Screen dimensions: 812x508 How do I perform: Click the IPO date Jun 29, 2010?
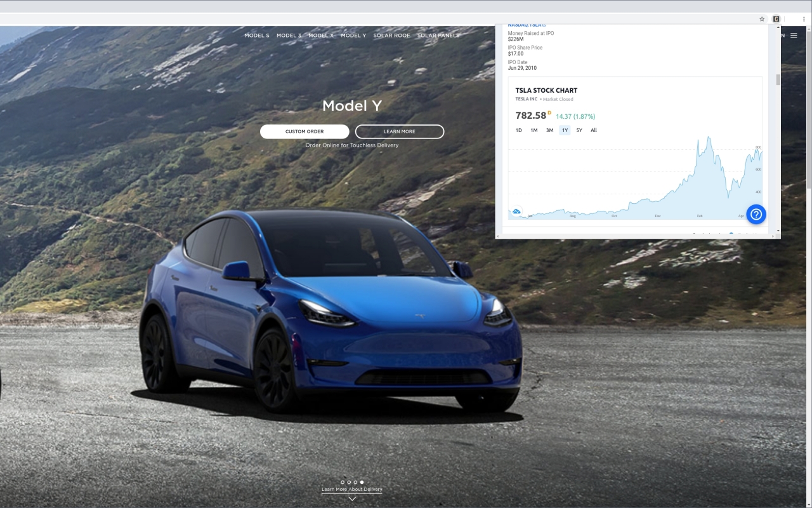pyautogui.click(x=522, y=68)
